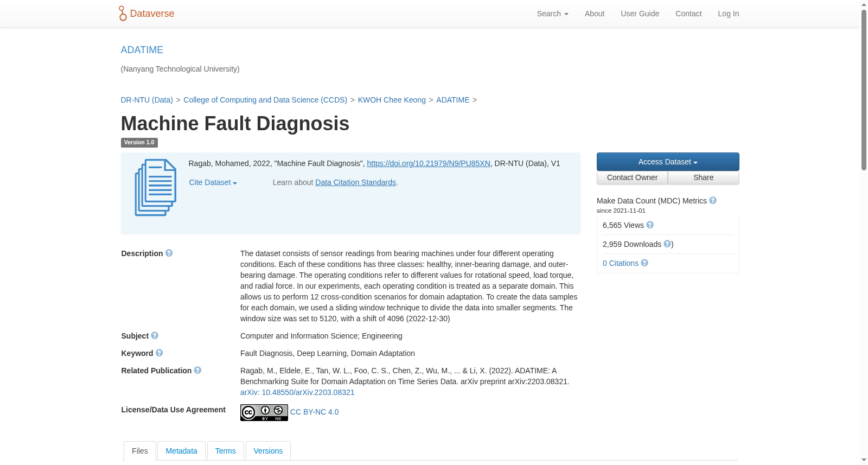Click Log In

729,14
